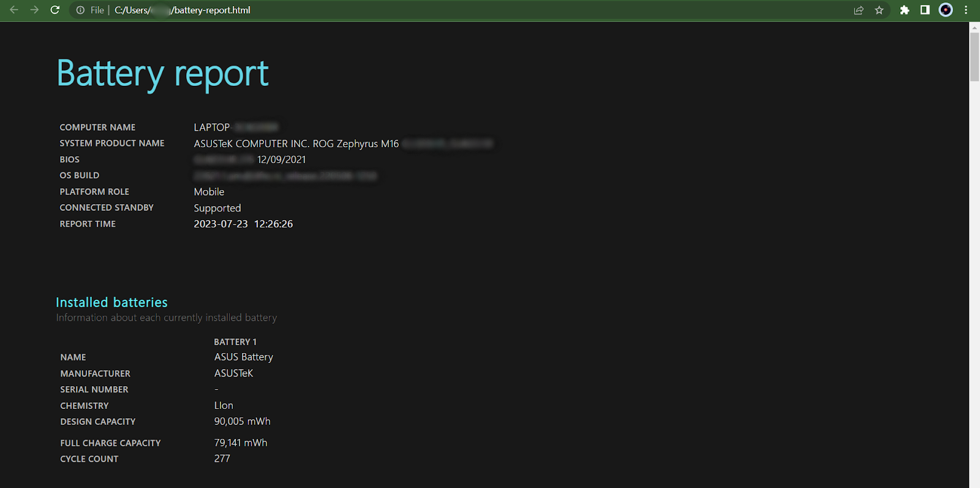Select the 'CHEMISTRY' label
This screenshot has height=488, width=980.
click(x=85, y=406)
